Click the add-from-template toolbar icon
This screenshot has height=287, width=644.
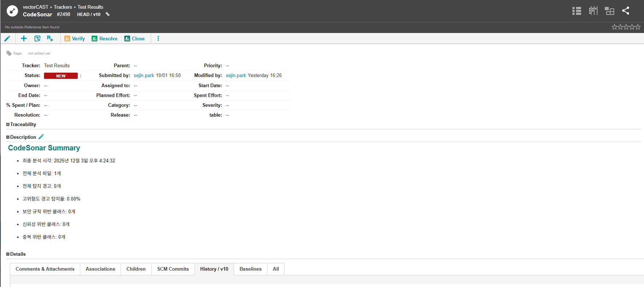coord(37,39)
